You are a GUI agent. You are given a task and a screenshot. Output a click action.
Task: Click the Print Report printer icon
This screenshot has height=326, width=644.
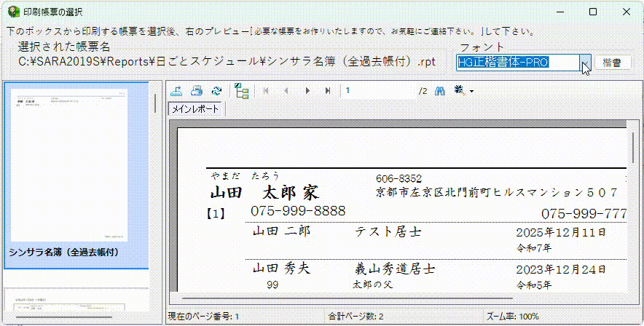click(196, 91)
